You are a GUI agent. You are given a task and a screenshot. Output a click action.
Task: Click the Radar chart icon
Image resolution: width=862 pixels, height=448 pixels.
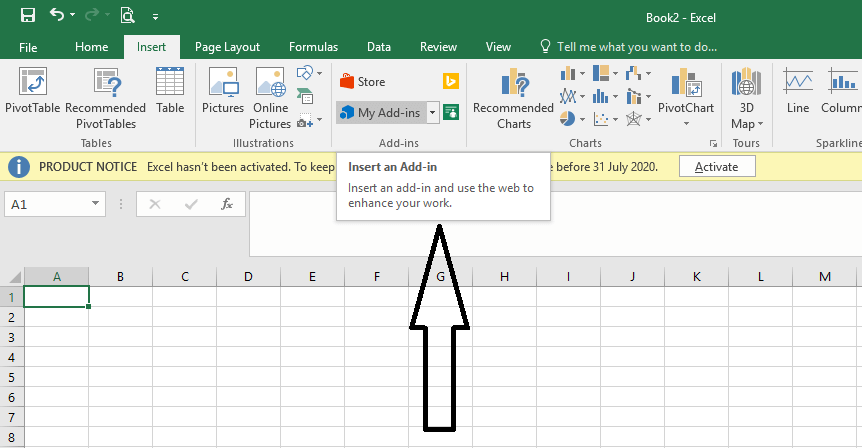[x=633, y=119]
